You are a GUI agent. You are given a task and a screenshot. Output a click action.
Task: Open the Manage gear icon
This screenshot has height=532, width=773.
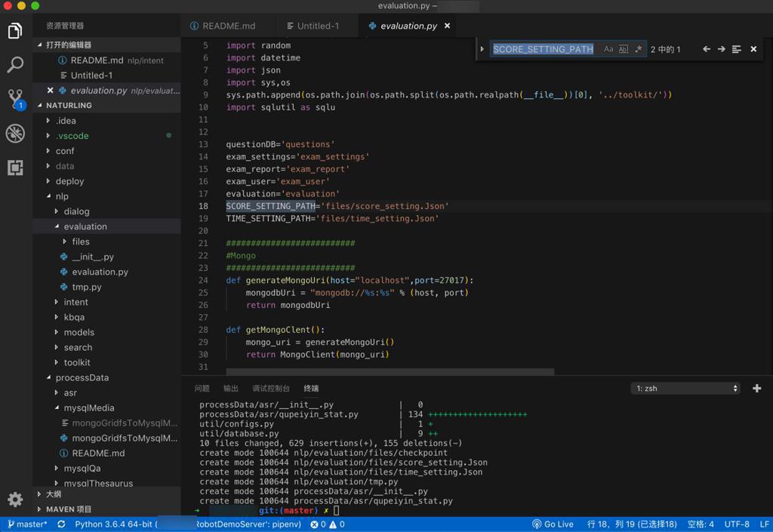pyautogui.click(x=15, y=499)
